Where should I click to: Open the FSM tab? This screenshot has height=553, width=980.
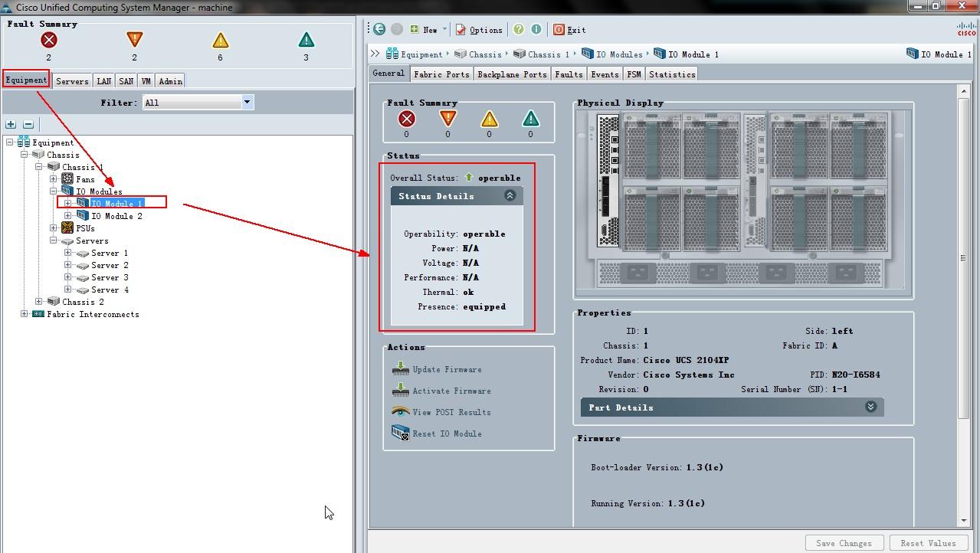634,74
